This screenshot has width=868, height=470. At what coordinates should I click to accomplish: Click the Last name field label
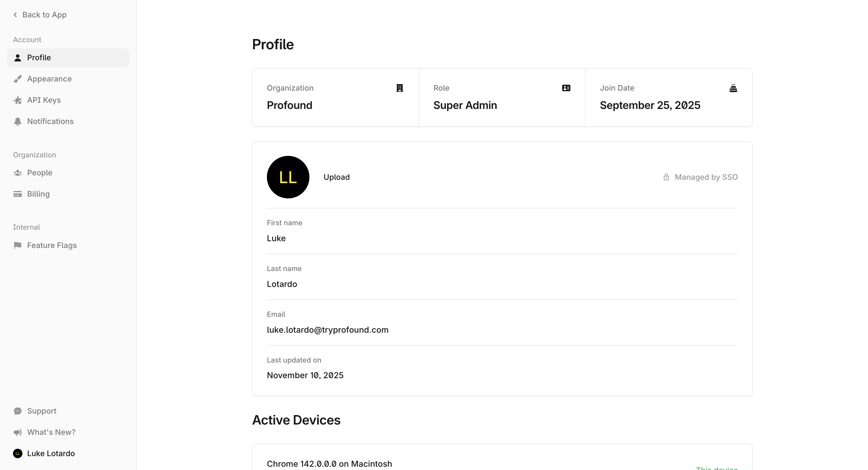pos(284,269)
